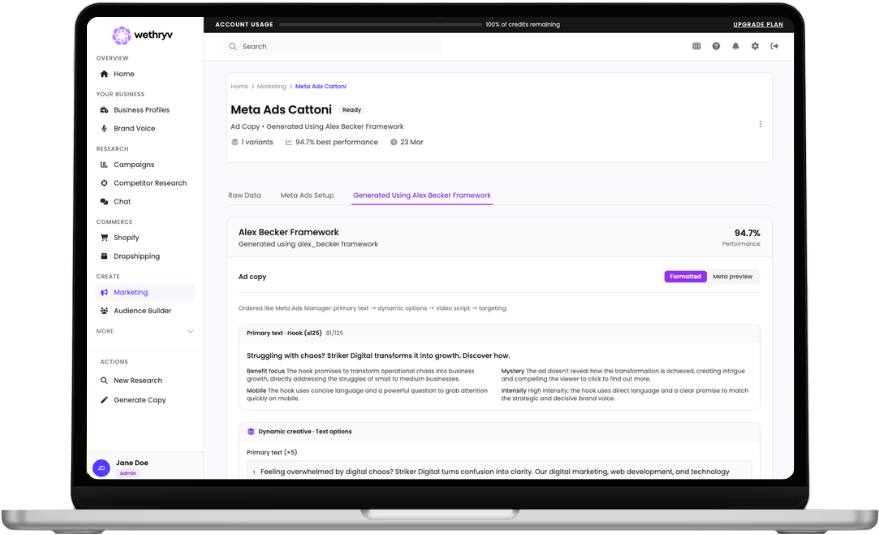
Task: Select Generated Using Alex Becker Framework tab
Action: [x=422, y=195]
